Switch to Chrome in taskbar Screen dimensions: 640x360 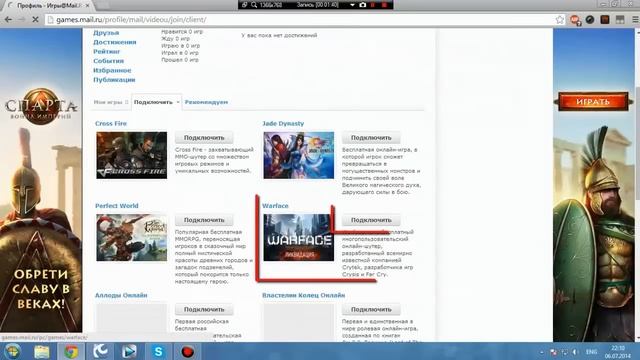coord(71,351)
